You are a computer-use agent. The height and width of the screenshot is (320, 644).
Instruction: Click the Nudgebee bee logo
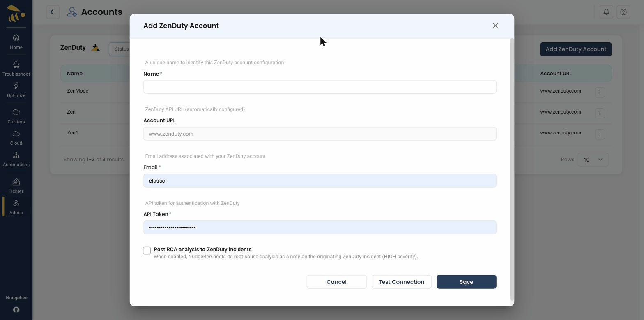pos(16,14)
